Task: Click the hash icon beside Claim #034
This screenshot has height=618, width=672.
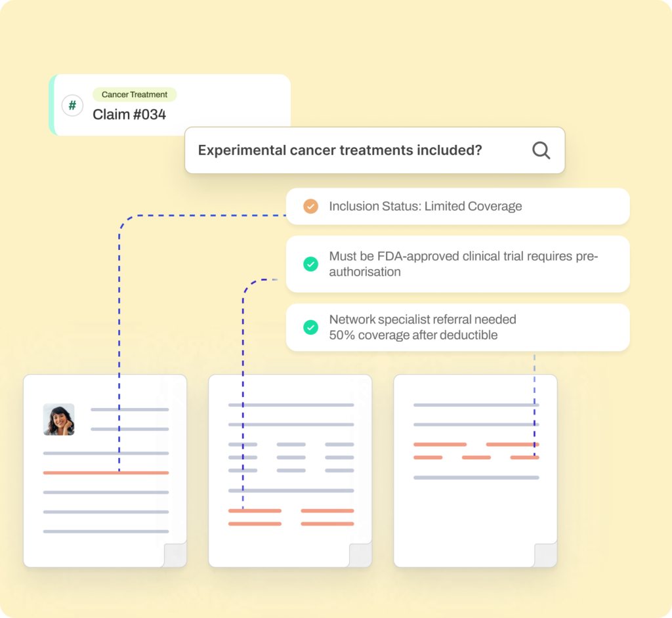Action: tap(72, 106)
